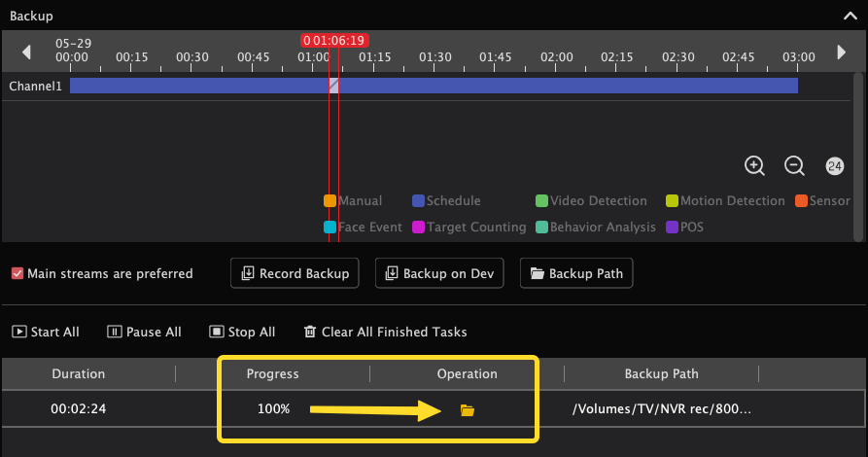Pause all backup tasks

[x=144, y=332]
